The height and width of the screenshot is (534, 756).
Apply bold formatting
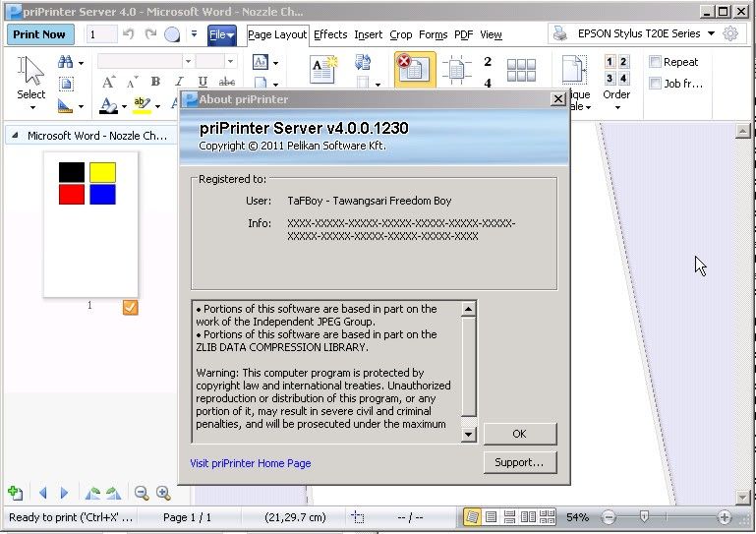[155, 82]
